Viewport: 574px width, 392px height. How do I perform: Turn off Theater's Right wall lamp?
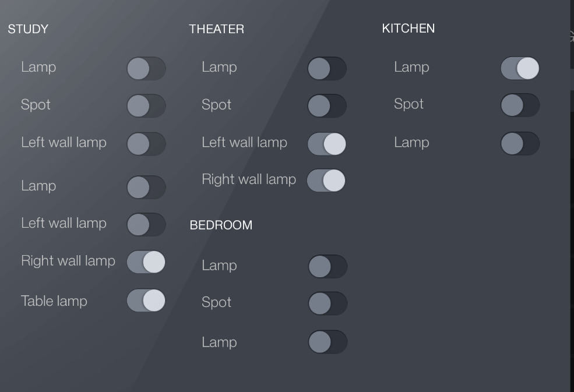(x=327, y=181)
